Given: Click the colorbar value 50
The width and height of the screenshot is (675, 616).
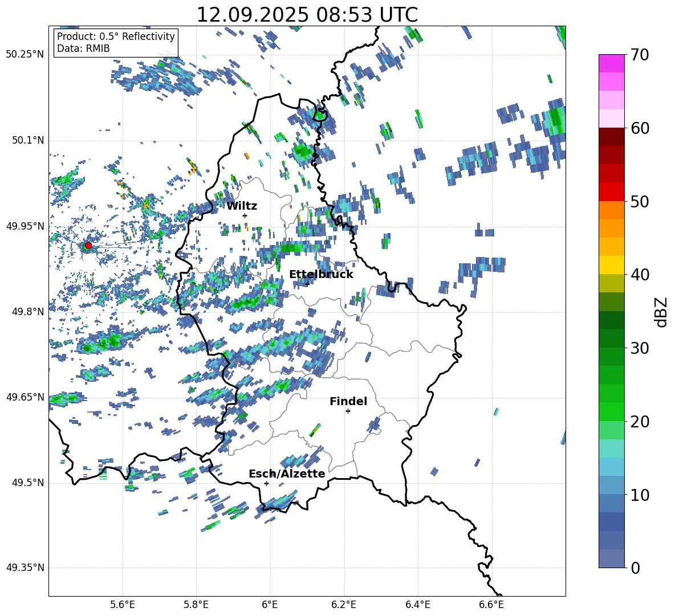Looking at the screenshot, I should pyautogui.click(x=640, y=201).
